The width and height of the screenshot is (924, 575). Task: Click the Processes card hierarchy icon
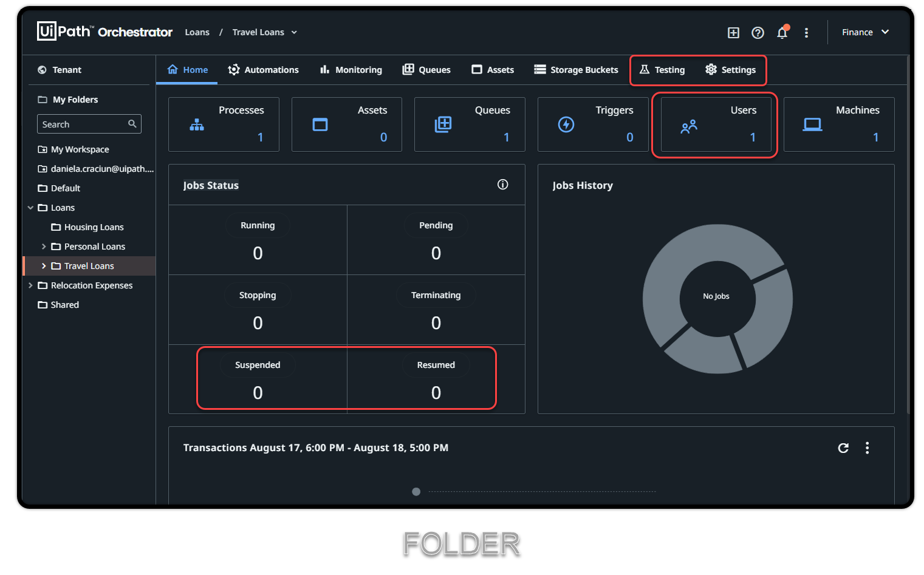pos(197,125)
